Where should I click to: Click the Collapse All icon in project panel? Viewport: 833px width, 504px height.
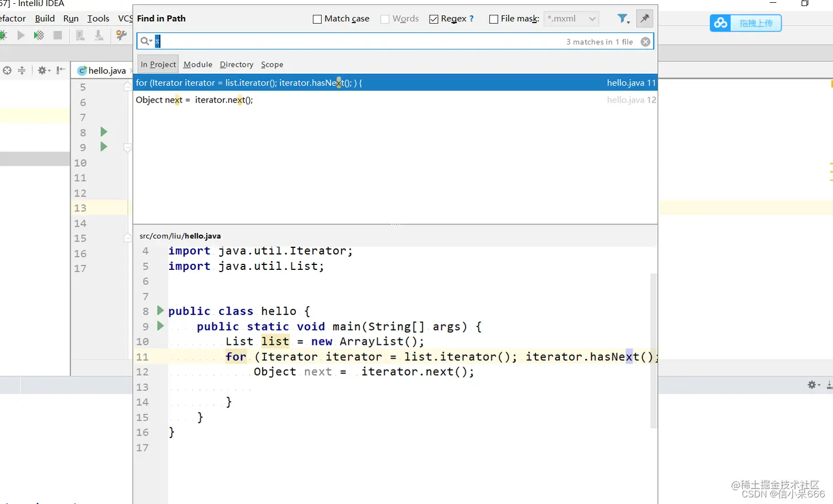(21, 71)
